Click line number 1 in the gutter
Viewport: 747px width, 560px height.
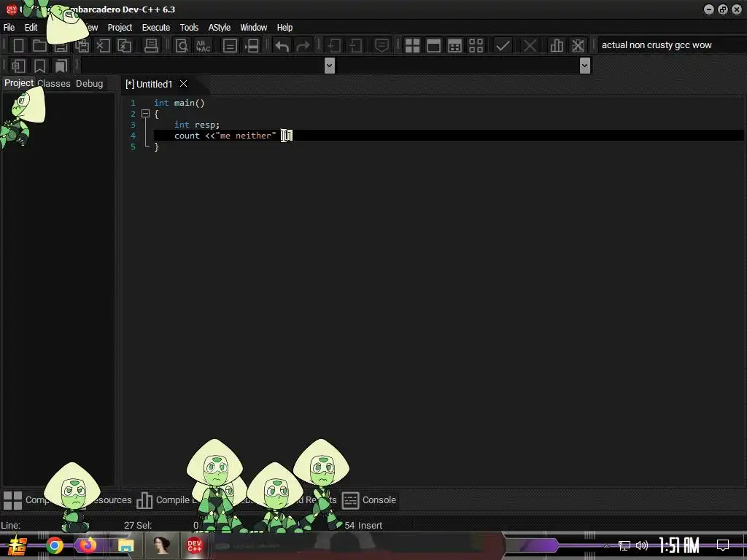pos(133,103)
